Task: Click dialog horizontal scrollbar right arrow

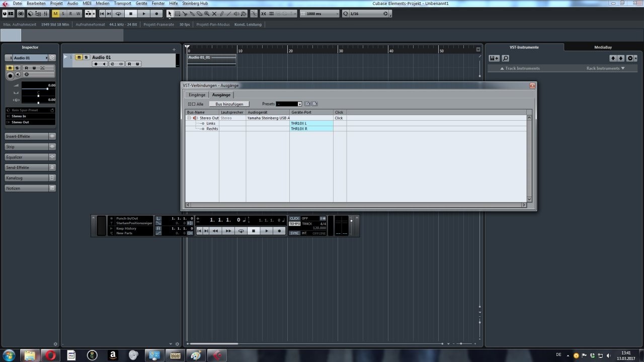Action: pyautogui.click(x=524, y=205)
